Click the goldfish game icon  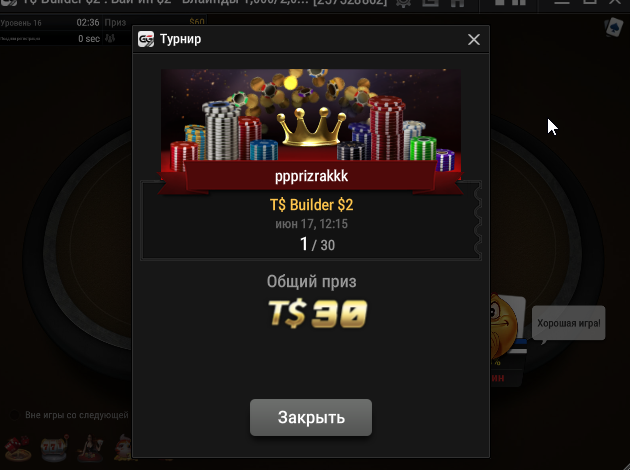pos(123,448)
